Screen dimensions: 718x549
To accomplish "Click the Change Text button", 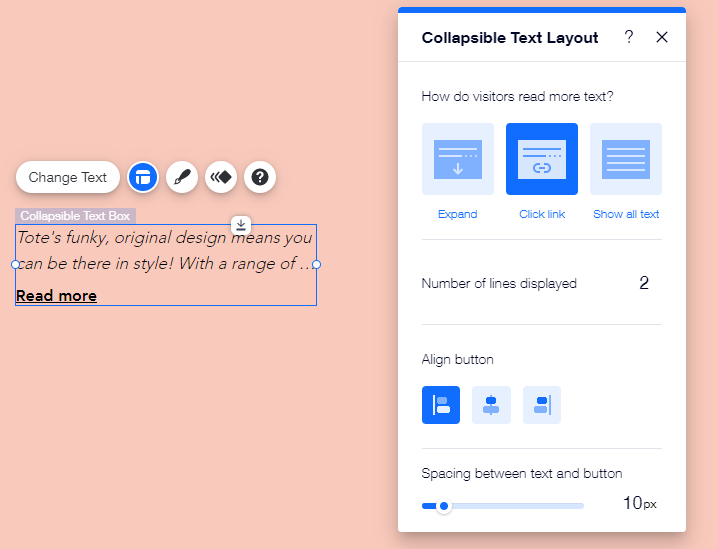I will [68, 177].
